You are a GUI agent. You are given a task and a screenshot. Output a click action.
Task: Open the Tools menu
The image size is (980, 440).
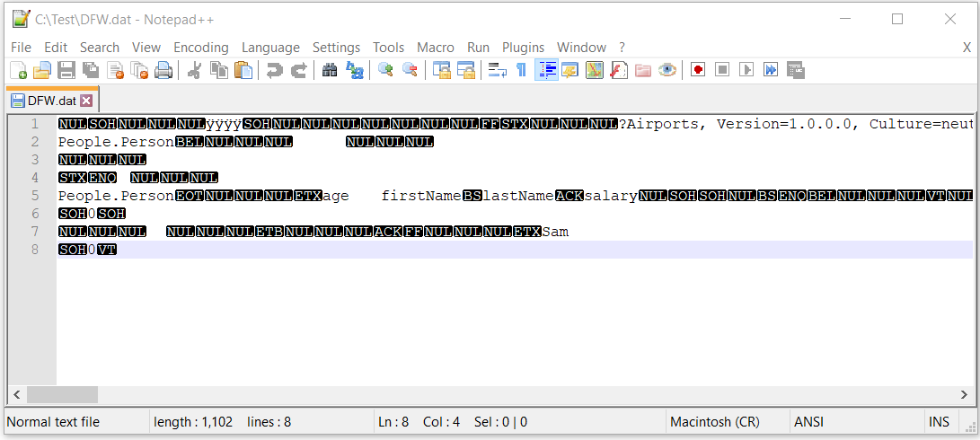click(x=389, y=48)
